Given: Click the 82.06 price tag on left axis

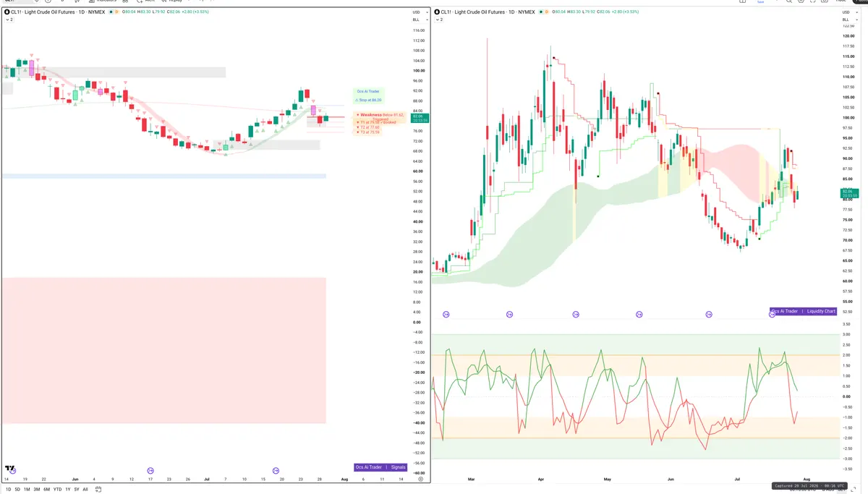Looking at the screenshot, I should (419, 117).
